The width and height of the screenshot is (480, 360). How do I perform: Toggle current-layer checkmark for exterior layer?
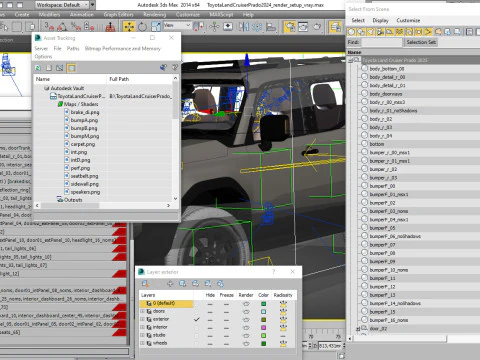tap(197, 319)
